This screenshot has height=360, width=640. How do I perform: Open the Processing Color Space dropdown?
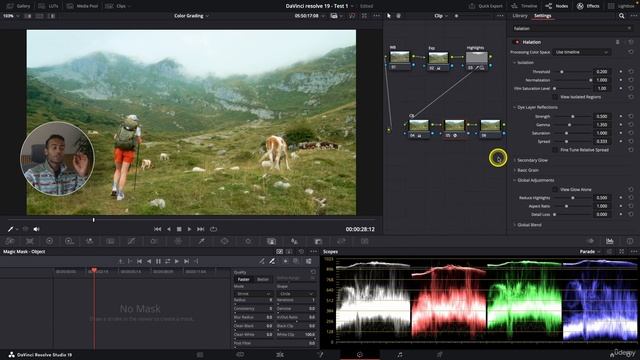581,52
